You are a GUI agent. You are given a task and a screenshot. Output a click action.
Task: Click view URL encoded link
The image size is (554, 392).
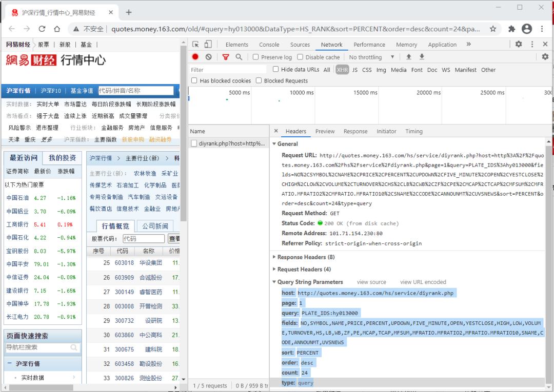coord(423,282)
